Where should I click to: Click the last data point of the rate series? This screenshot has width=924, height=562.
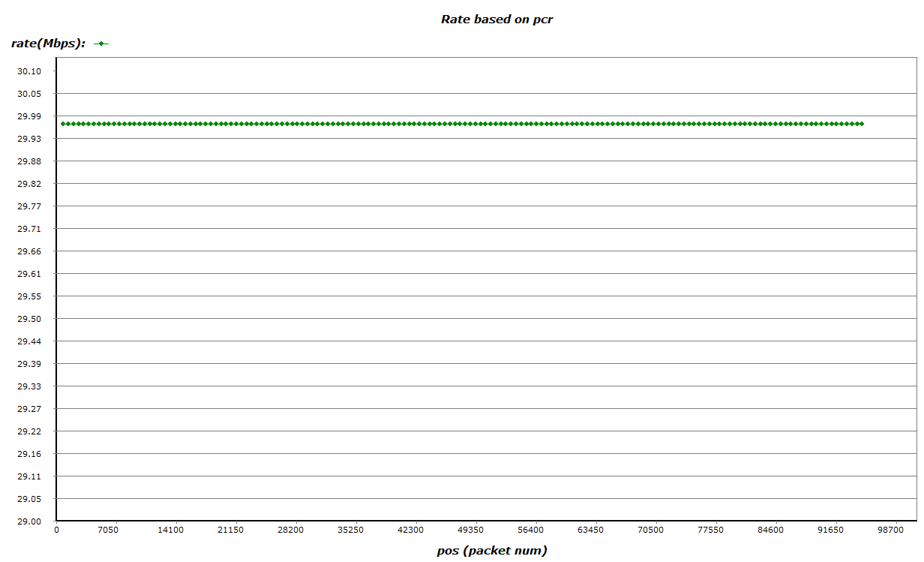(862, 124)
